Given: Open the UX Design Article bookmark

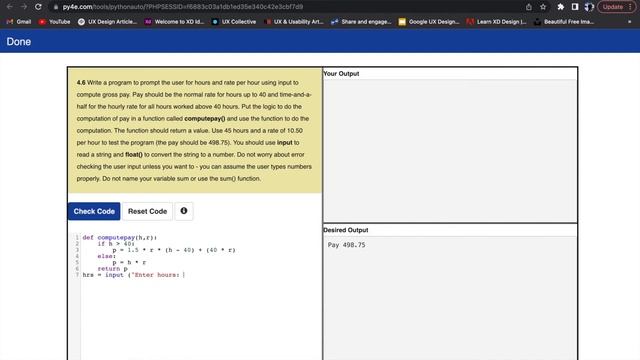Looking at the screenshot, I should point(107,22).
